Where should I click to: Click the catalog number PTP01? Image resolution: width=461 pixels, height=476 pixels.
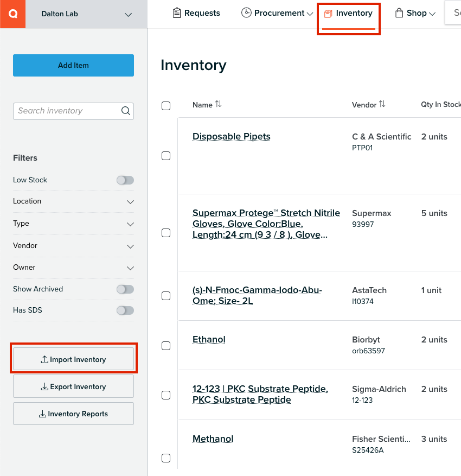362,148
